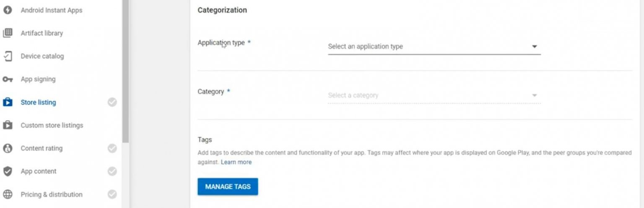Click the Pricing & distribution globe icon
The image size is (644, 208).
tap(7, 194)
